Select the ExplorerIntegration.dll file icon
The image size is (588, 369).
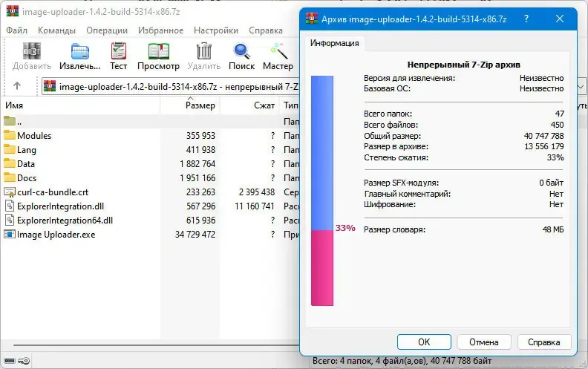[x=10, y=206]
